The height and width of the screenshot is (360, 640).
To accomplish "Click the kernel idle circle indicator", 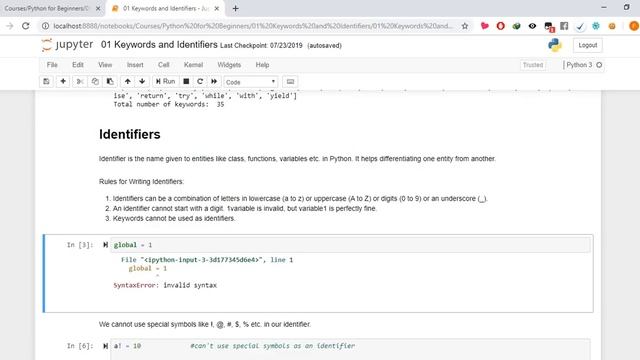I will point(599,65).
